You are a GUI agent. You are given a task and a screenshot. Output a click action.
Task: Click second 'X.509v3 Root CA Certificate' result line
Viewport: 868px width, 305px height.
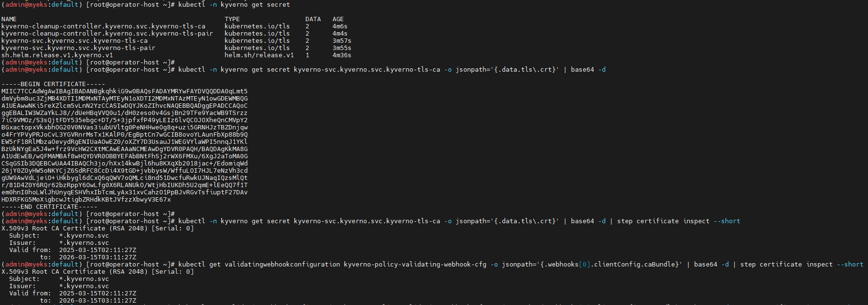click(x=98, y=272)
